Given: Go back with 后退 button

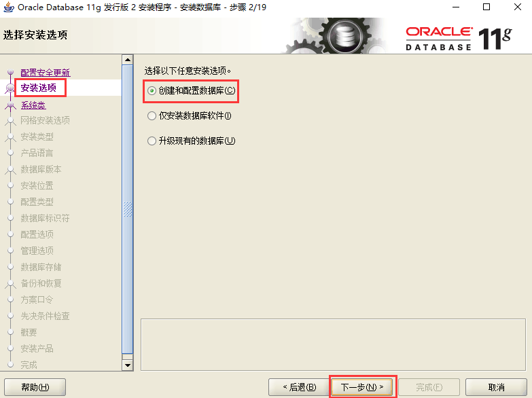Looking at the screenshot, I should [299, 387].
